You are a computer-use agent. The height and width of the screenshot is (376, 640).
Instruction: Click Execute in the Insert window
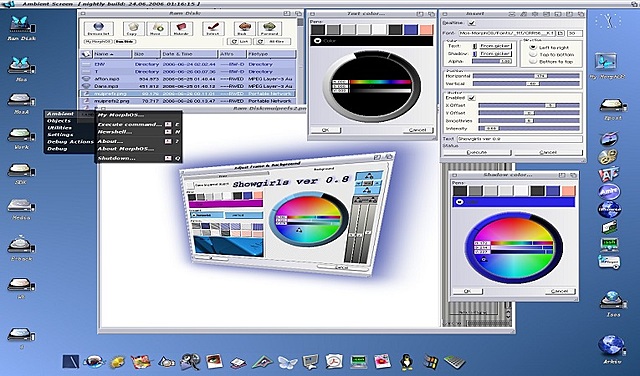point(477,152)
